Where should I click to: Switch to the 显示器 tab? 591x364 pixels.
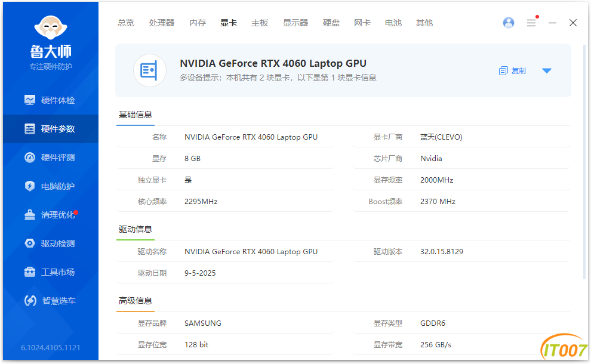[x=295, y=23]
